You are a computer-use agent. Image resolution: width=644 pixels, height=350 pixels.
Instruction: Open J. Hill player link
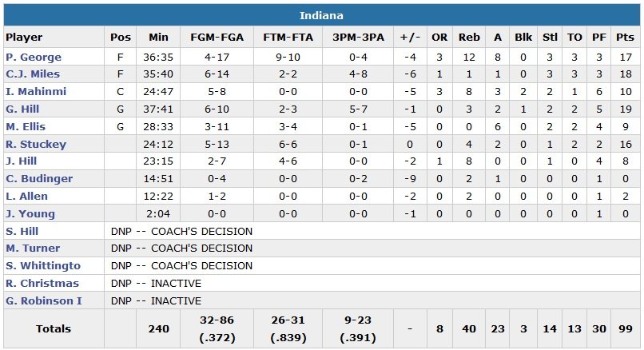[22, 162]
